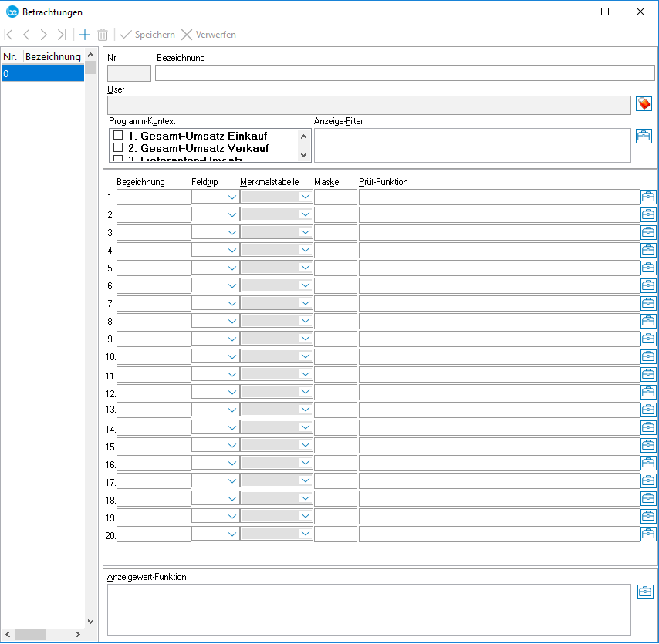Jump to first record navigation arrow
This screenshot has height=644, width=659.
click(9, 35)
